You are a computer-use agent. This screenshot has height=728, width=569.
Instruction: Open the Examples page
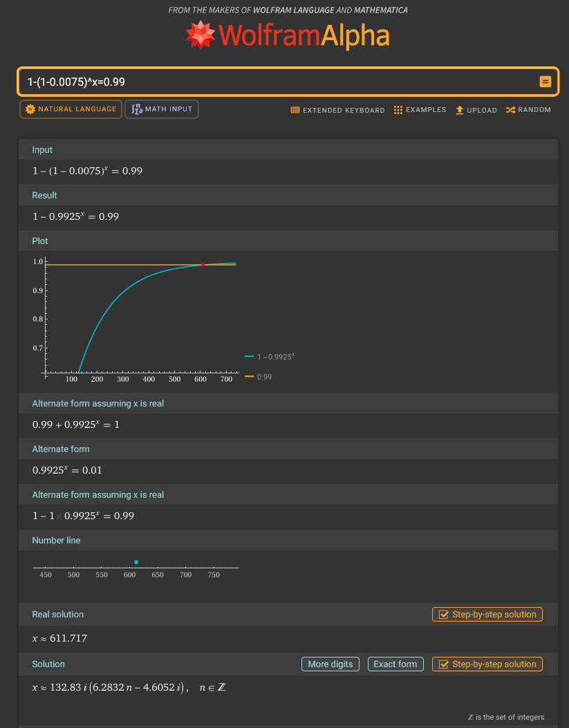click(420, 110)
